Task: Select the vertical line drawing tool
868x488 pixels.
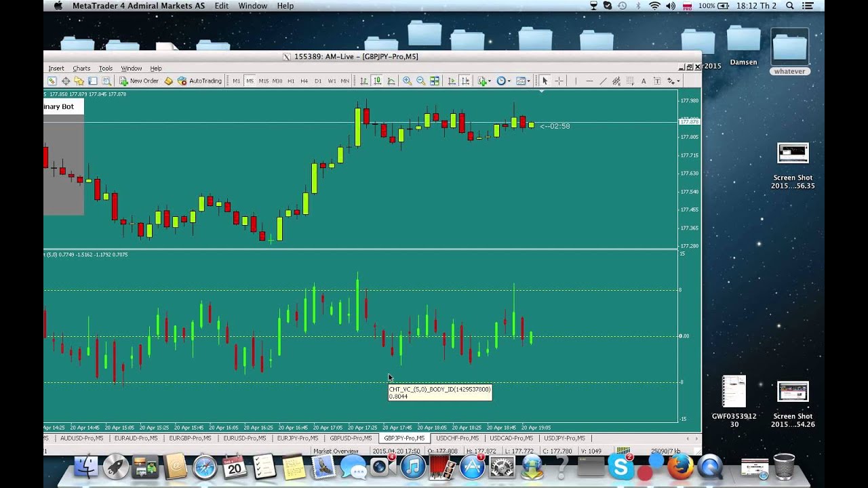Action: [x=576, y=81]
